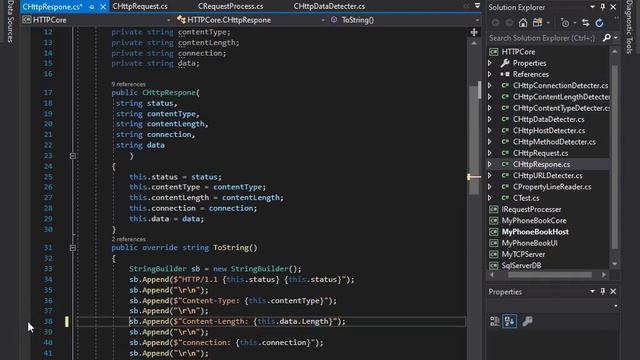Image resolution: width=640 pixels, height=360 pixels.
Task: Open Properties object selector dropdown
Action: click(616, 306)
